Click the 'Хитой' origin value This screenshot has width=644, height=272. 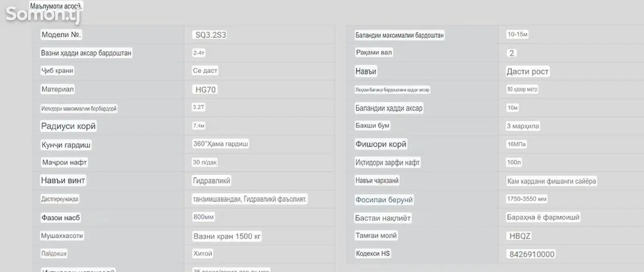[x=202, y=253]
